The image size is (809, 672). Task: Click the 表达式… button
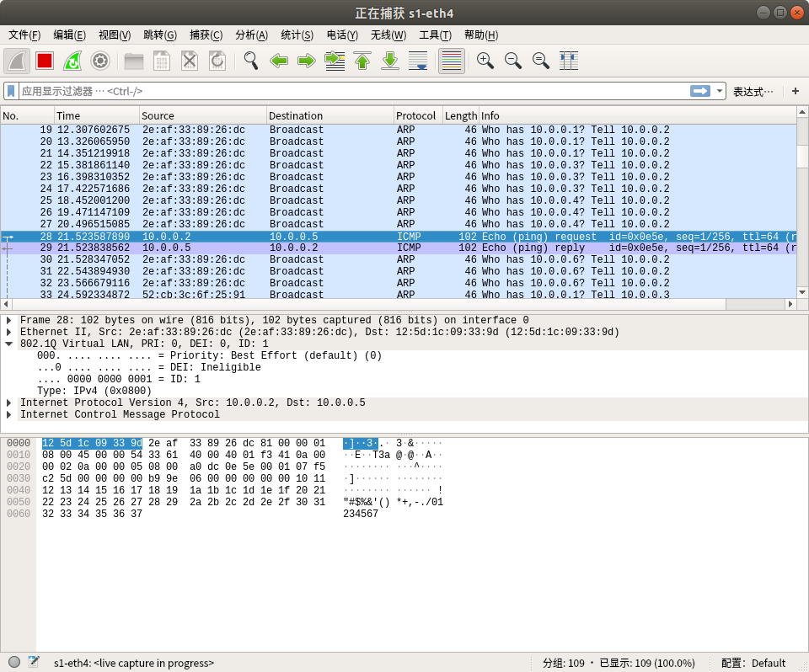[x=753, y=91]
